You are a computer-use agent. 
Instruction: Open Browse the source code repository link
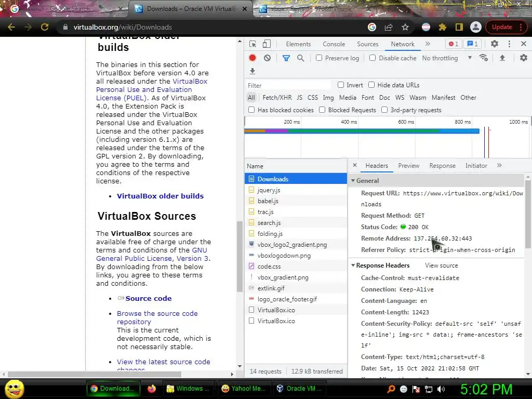[157, 317]
